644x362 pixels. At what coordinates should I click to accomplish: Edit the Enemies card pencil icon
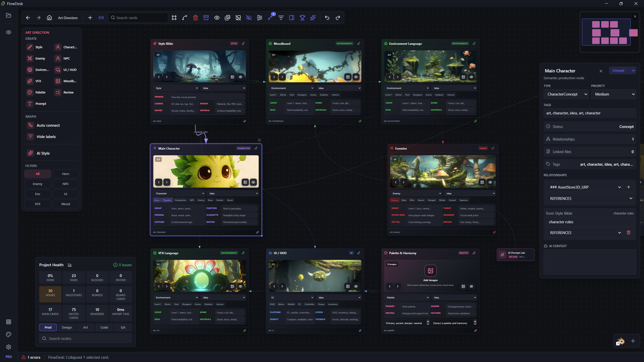coord(493,148)
